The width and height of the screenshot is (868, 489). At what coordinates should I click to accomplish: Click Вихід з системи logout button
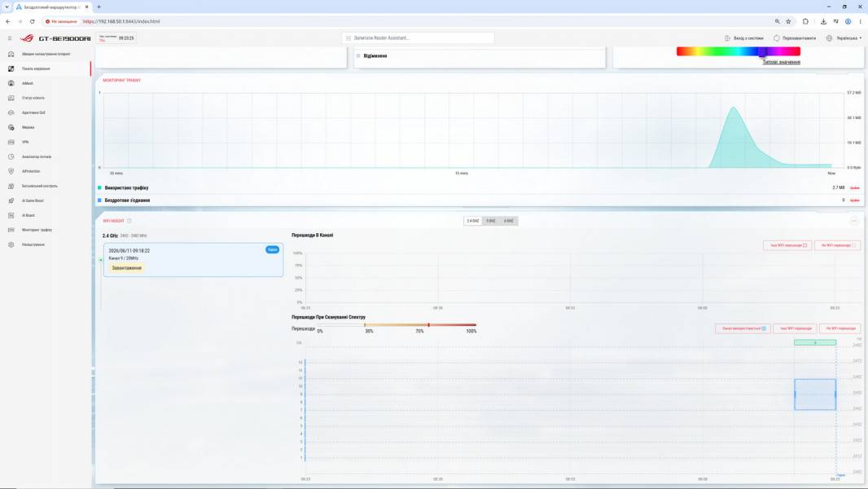coord(744,38)
